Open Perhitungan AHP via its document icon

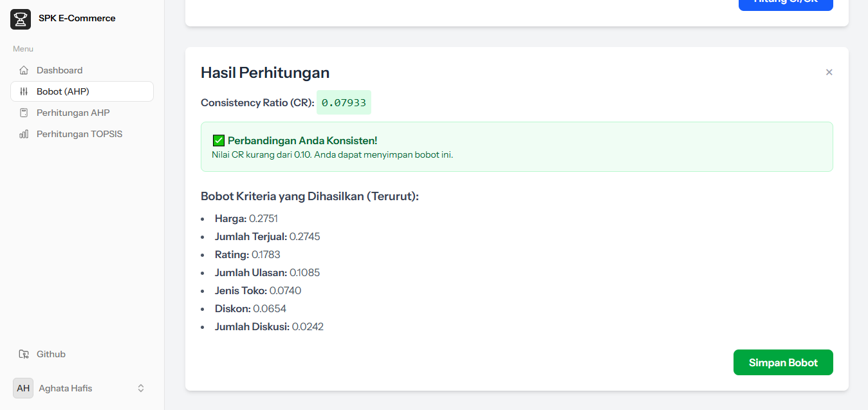click(24, 112)
